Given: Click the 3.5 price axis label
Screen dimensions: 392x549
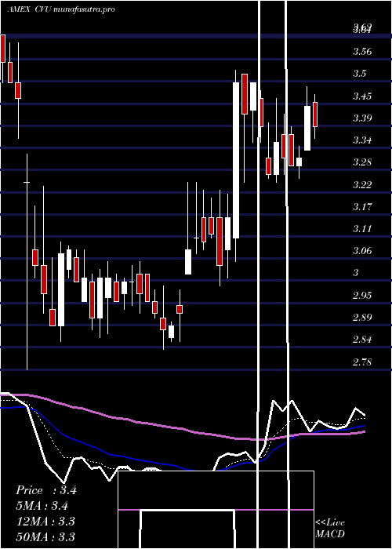Looking at the screenshot, I should coord(359,74).
